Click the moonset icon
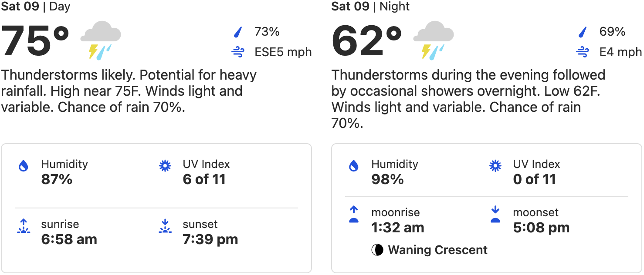 (x=495, y=215)
